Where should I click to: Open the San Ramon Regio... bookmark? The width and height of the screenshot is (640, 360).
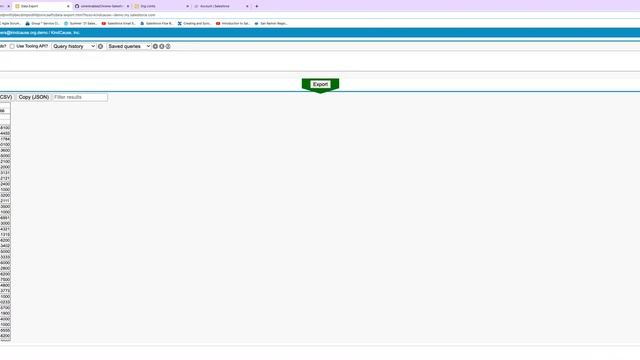click(271, 24)
